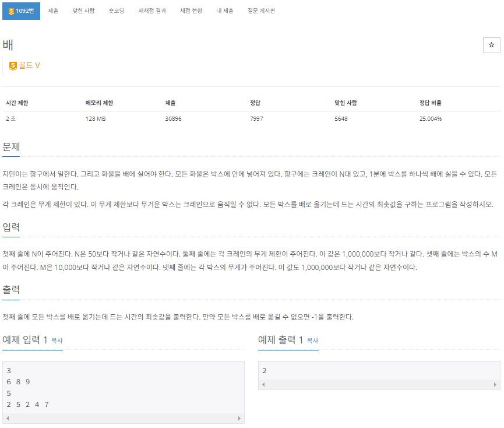
Task: Copy sample output 1 via 복사
Action: point(313,341)
